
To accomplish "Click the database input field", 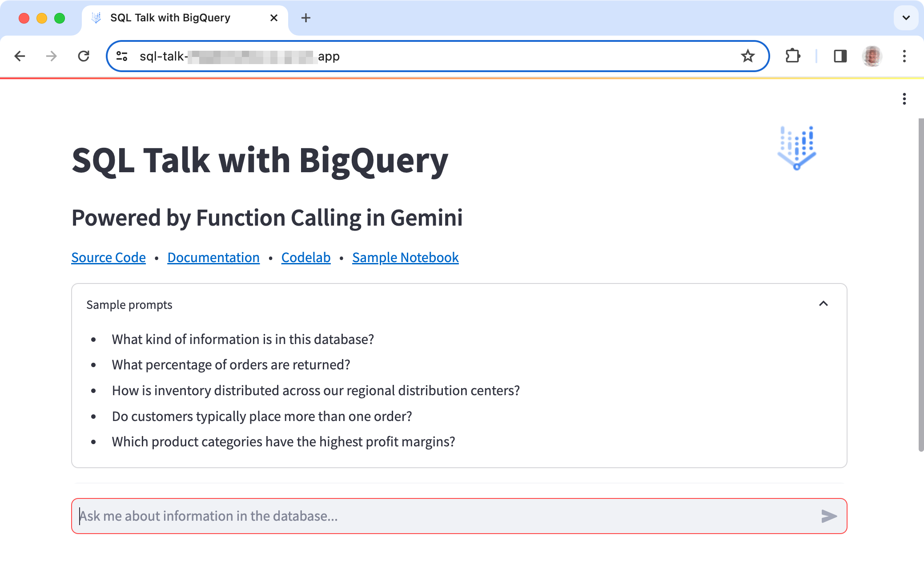I will click(458, 515).
